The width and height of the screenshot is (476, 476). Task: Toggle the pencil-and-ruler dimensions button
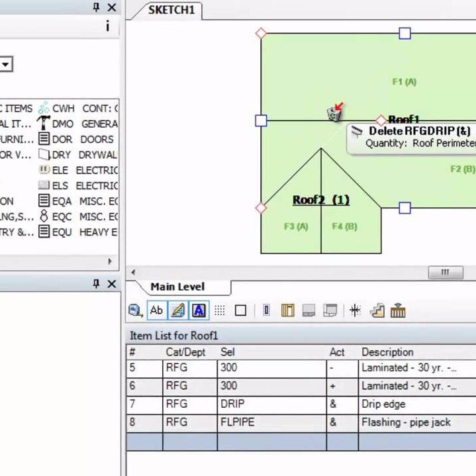click(x=177, y=310)
